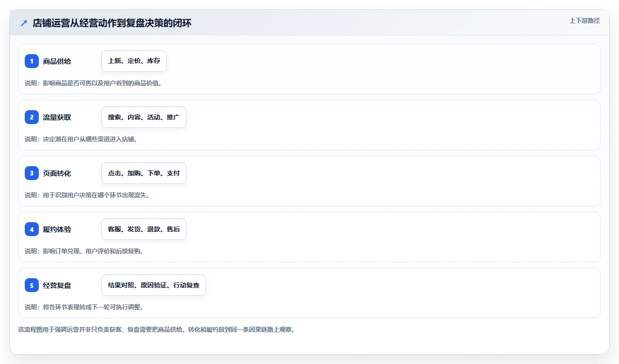Click the step number 2 badge
Viewport: 619px width, 364px height.
pyautogui.click(x=32, y=117)
